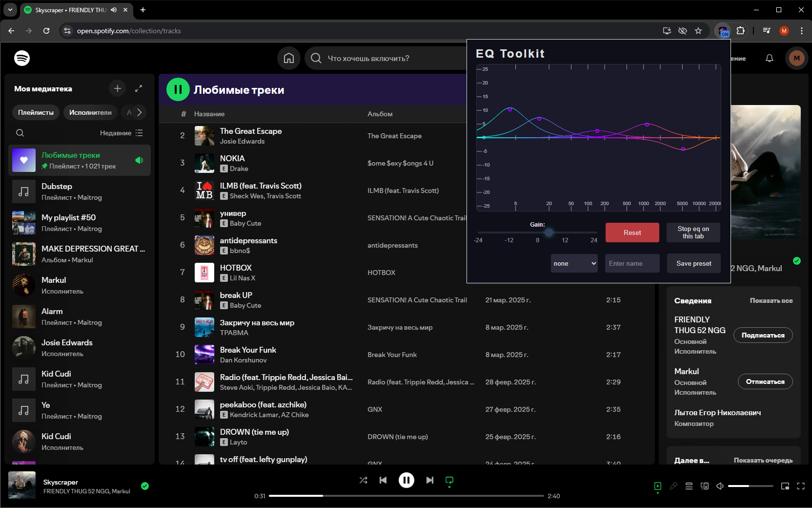
Task: Open lyrics microphone icon
Action: (673, 486)
